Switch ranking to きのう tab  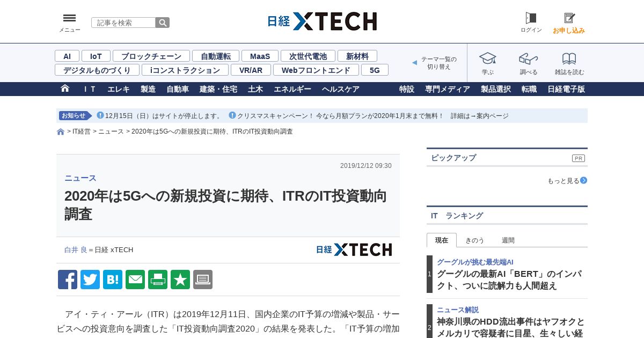pyautogui.click(x=475, y=240)
